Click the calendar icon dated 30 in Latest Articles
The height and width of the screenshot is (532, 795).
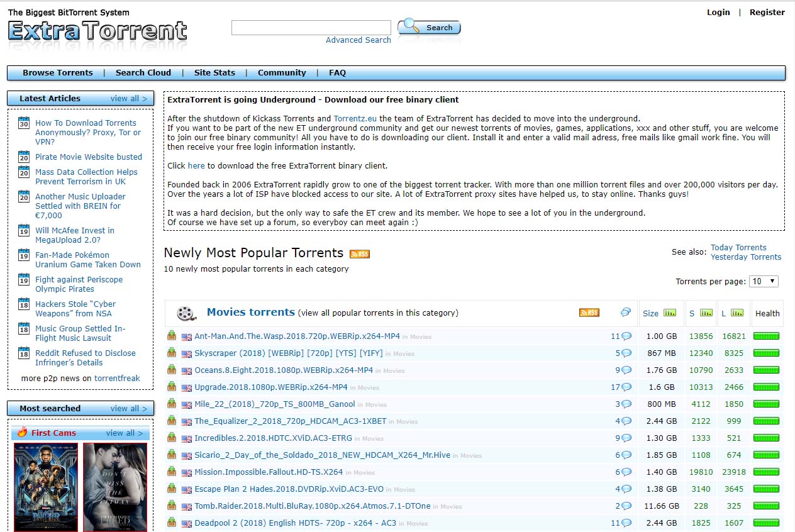(x=24, y=123)
